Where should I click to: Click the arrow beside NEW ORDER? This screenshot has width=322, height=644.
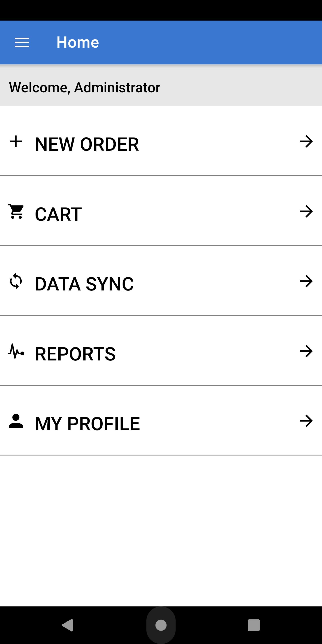[307, 142]
